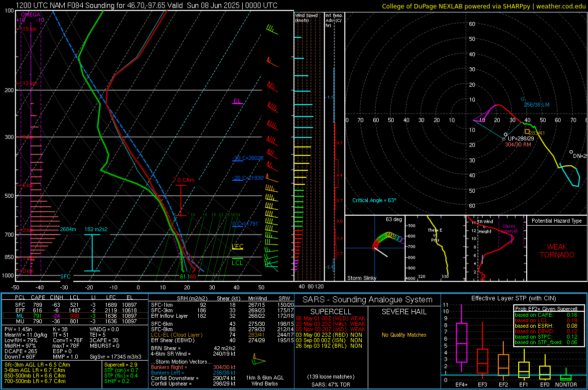Click the No Quality Matches text
588x390 pixels.
[x=404, y=335]
